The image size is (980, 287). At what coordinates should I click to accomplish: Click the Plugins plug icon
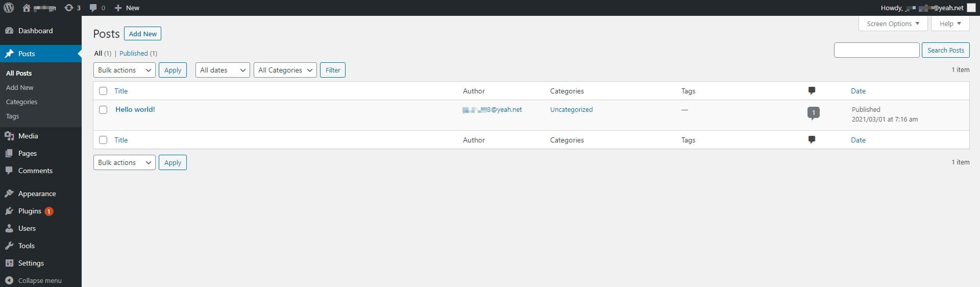click(x=9, y=211)
